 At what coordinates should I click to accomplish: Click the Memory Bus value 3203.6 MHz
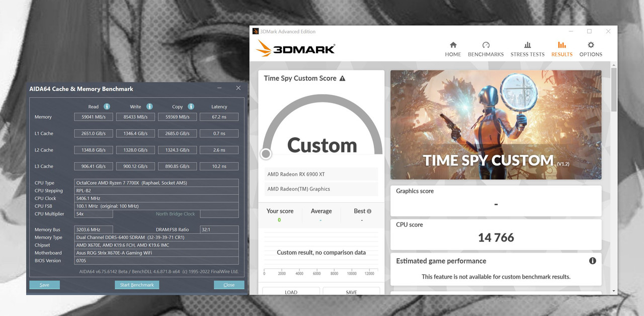coord(94,229)
